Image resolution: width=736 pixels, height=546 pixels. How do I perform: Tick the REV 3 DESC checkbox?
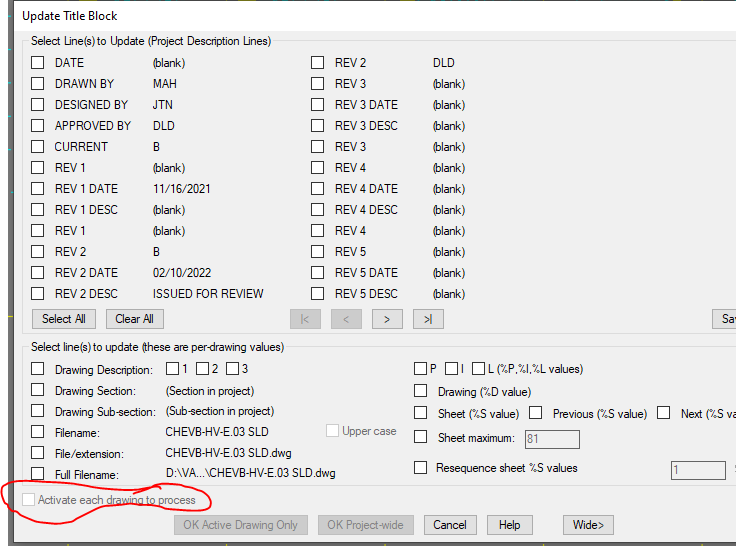tap(317, 125)
